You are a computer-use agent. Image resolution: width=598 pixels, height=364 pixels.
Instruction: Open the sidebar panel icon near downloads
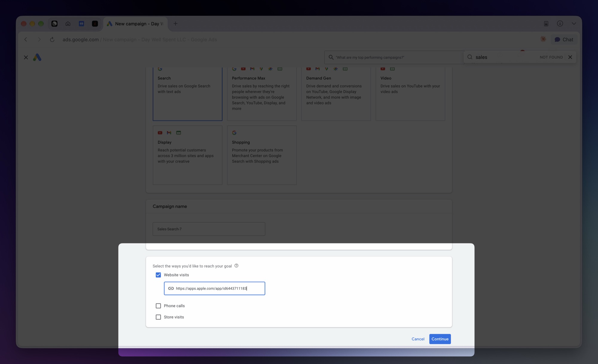pos(546,24)
